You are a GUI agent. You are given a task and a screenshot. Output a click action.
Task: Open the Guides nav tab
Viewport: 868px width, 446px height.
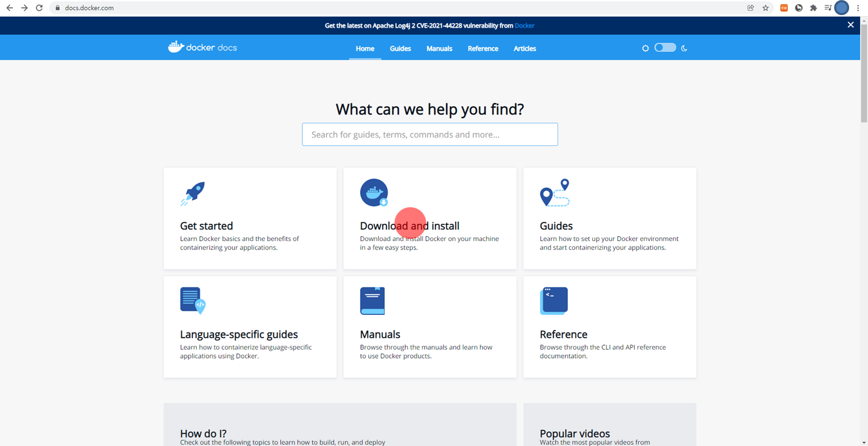click(400, 49)
